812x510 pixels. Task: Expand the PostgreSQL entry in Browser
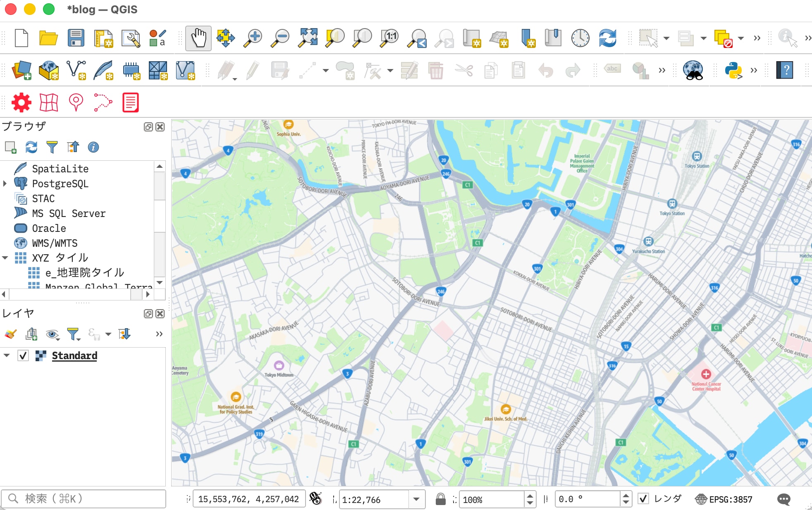pyautogui.click(x=5, y=184)
